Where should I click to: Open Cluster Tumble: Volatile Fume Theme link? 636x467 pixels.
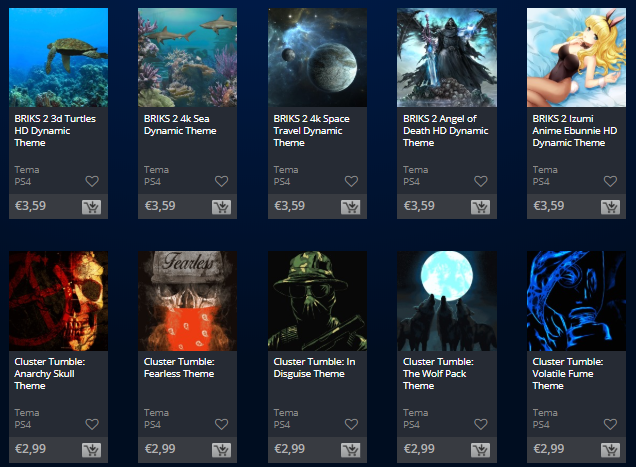(x=568, y=374)
